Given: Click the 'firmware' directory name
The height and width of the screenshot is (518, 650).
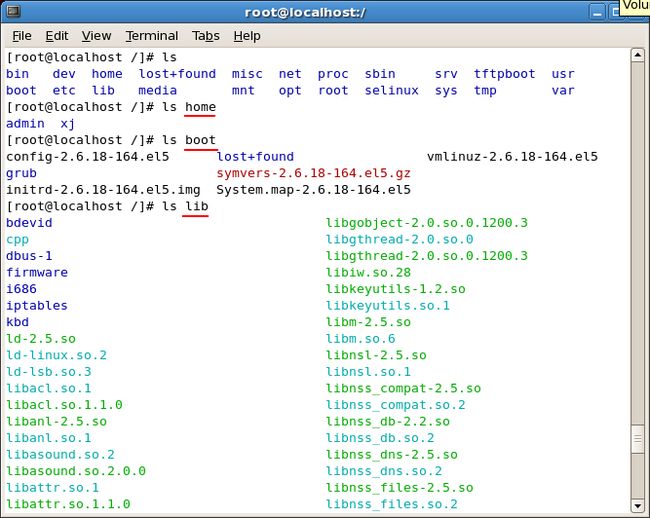Looking at the screenshot, I should [37, 273].
